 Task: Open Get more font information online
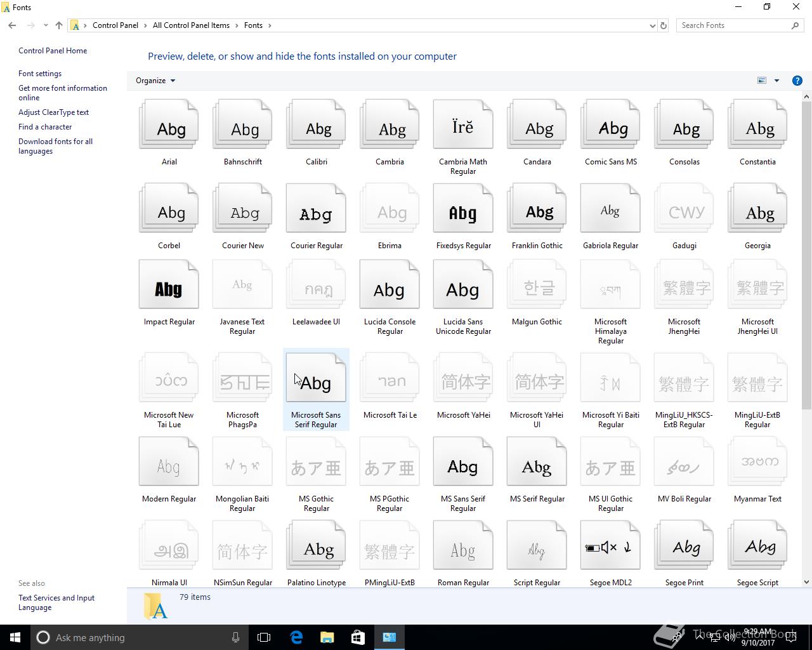tap(63, 93)
